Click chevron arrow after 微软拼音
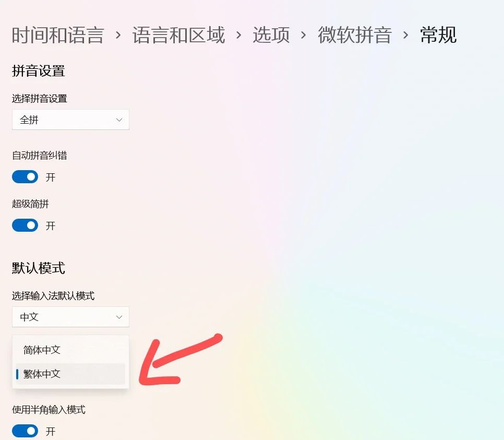 (405, 35)
